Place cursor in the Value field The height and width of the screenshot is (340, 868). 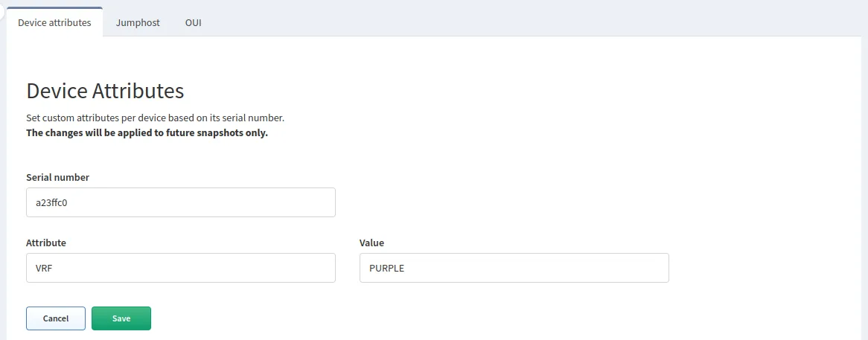(x=514, y=268)
